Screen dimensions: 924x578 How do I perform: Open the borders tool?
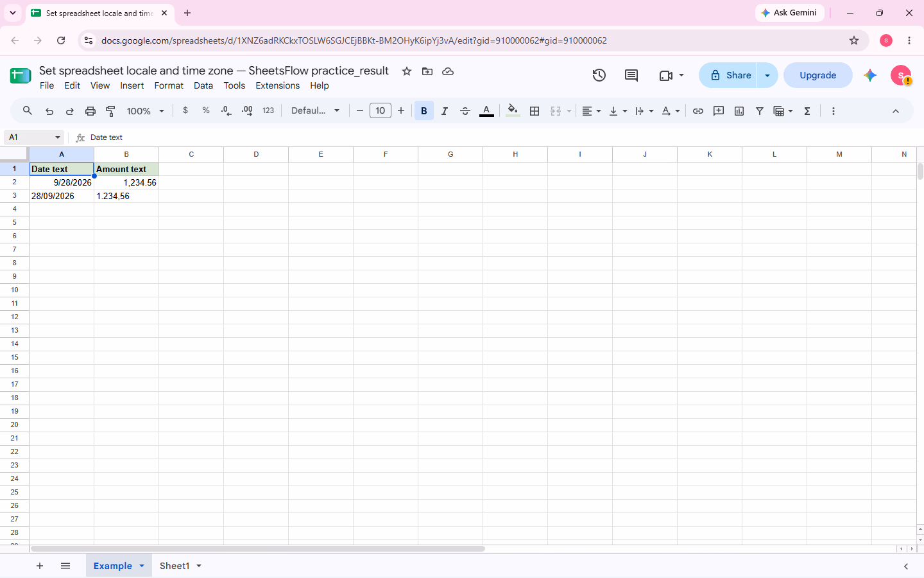coord(535,111)
